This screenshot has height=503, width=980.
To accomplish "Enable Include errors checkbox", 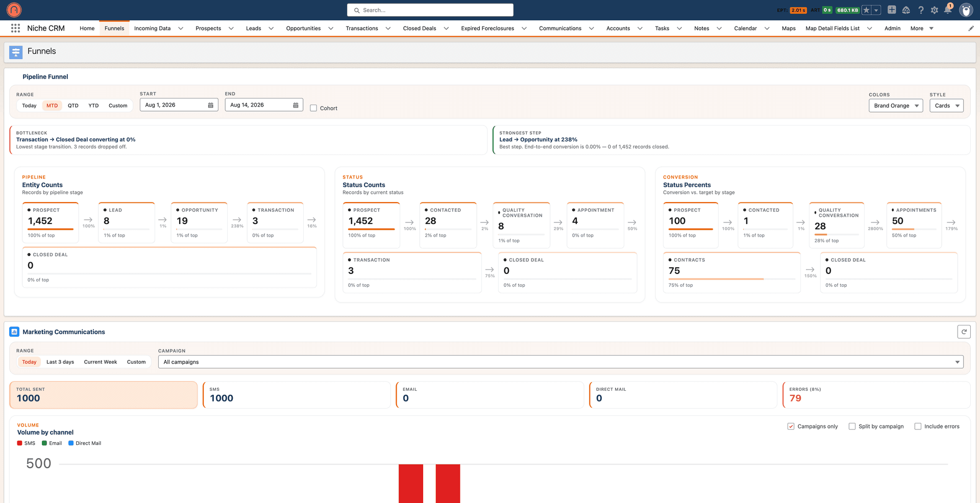I will tap(918, 426).
